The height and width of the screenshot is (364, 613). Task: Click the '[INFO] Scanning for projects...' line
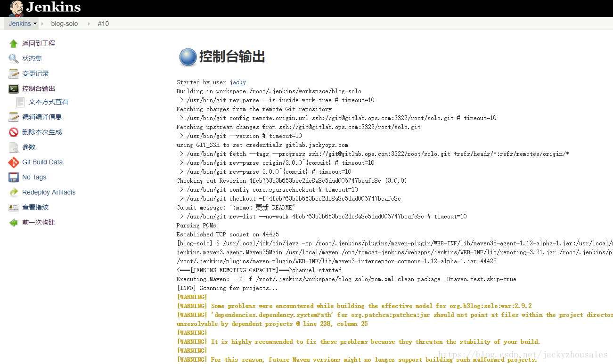pyautogui.click(x=228, y=288)
